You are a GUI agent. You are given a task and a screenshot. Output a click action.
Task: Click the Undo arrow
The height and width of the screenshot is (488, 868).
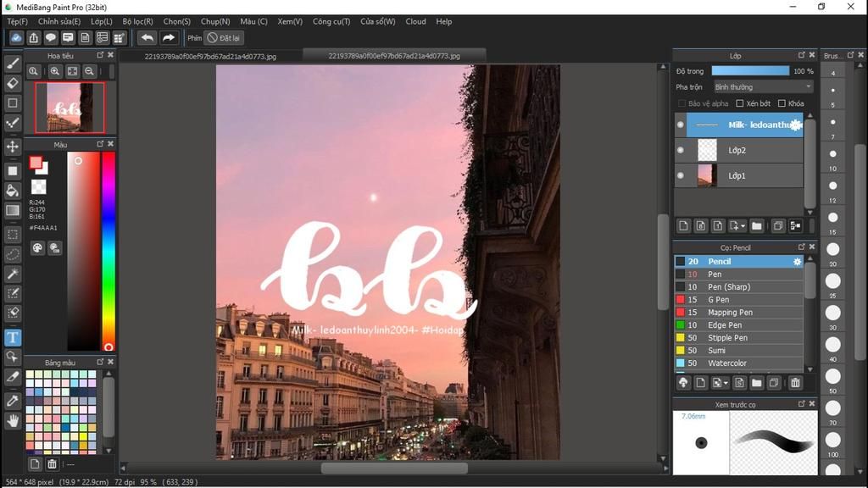click(147, 37)
